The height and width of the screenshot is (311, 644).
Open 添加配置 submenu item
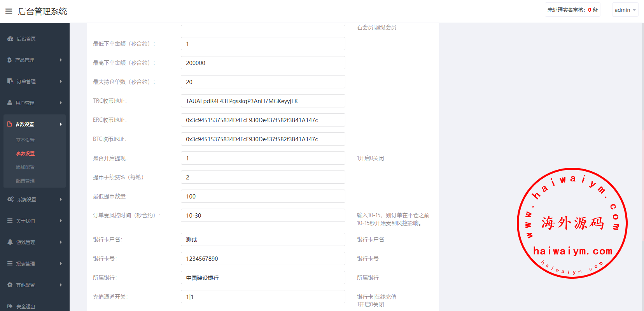(x=25, y=167)
